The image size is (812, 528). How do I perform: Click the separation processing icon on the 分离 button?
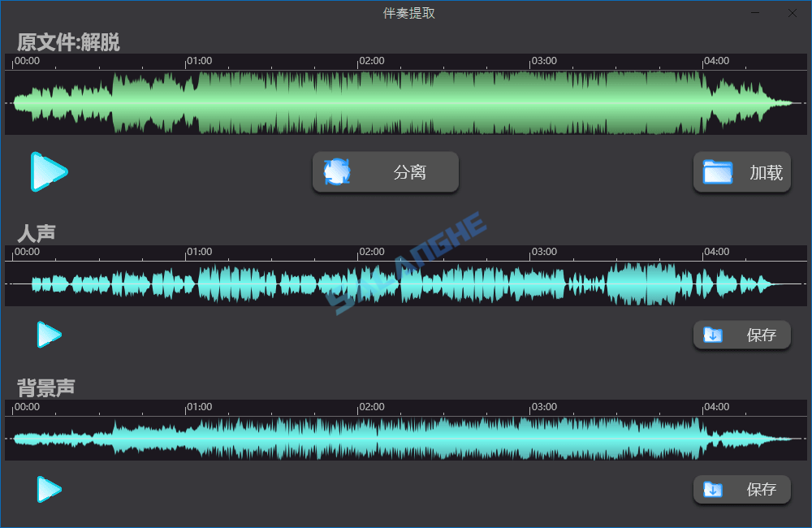[338, 171]
